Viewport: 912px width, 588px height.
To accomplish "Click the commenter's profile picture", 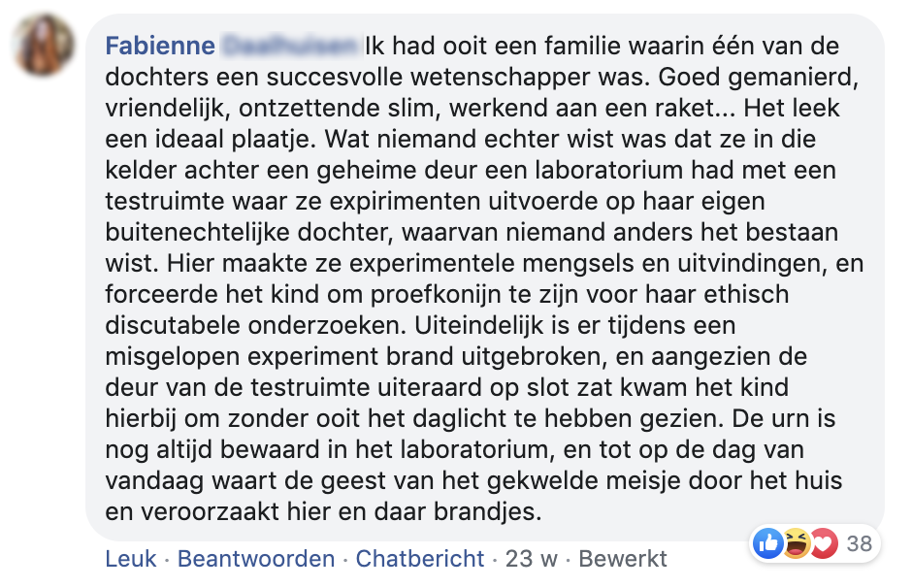I will 47,47.
